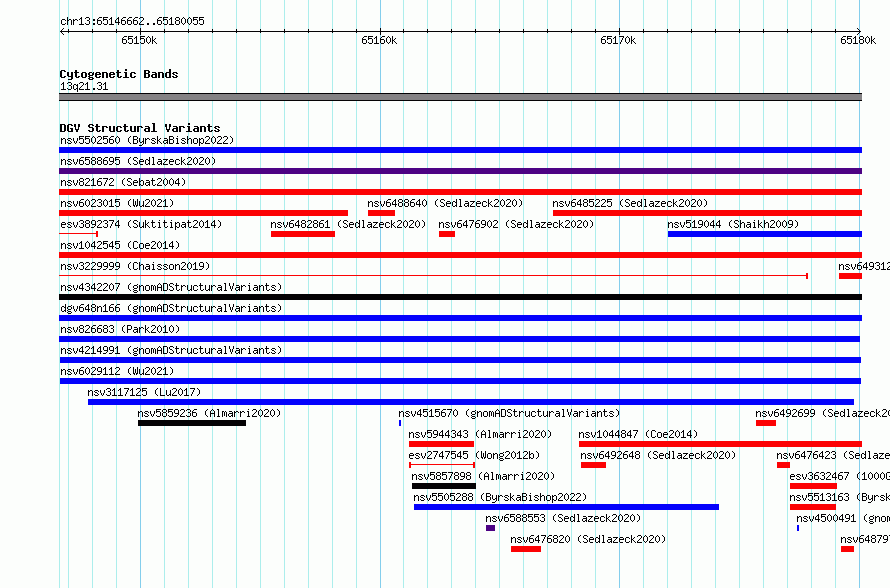Screen dimensions: 890x588
Task: Click the DGV Structural Variants track title
Action: pos(140,128)
